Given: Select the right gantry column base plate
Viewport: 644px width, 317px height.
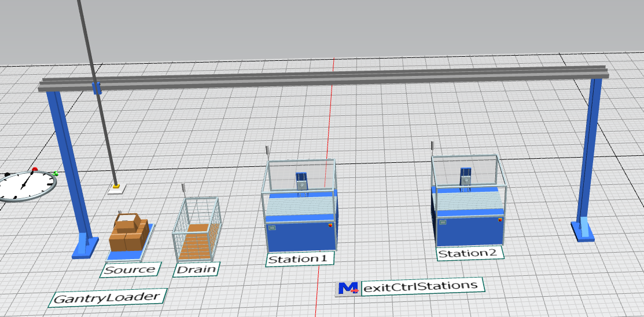Looking at the screenshot, I should click(583, 231).
